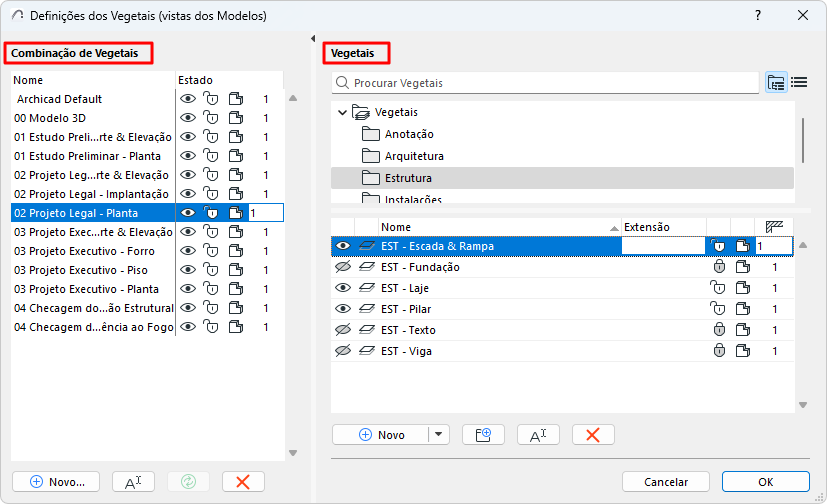Unlock the EST - Texto layer
The image size is (827, 504).
pyautogui.click(x=719, y=330)
